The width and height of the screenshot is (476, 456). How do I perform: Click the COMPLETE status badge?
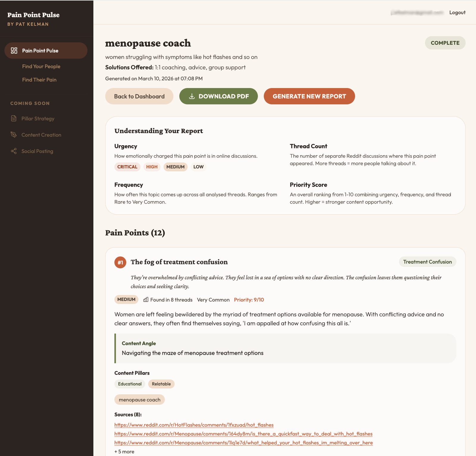445,43
